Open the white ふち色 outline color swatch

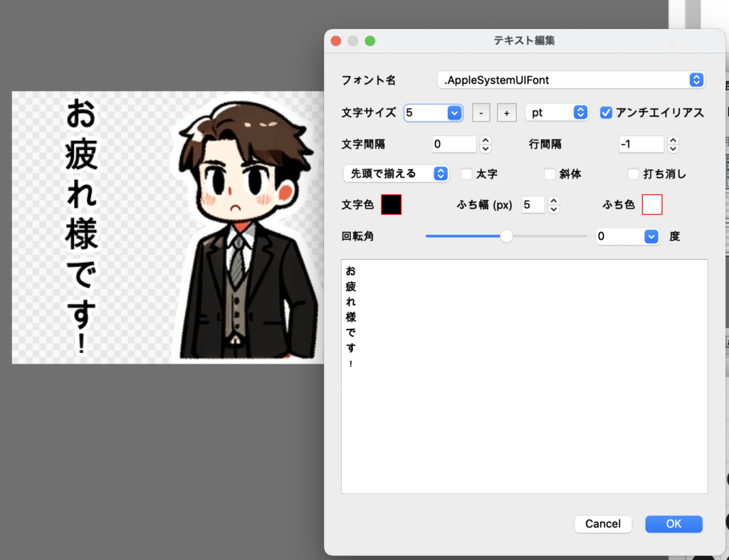click(652, 205)
